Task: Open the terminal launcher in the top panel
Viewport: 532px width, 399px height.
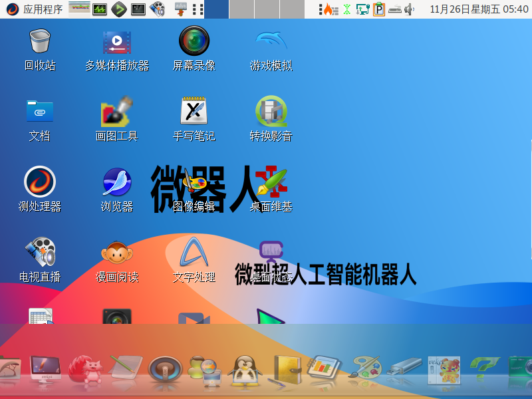Action: (x=138, y=9)
